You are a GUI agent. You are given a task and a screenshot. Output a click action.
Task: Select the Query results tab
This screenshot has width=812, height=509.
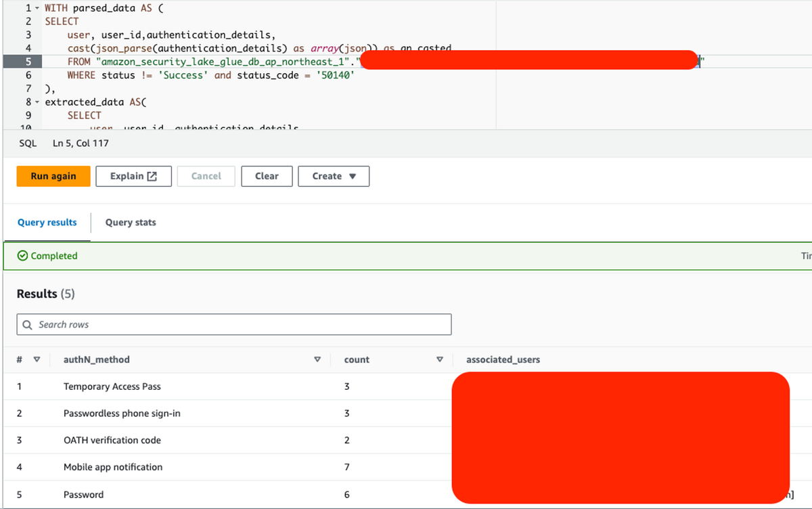coord(47,222)
